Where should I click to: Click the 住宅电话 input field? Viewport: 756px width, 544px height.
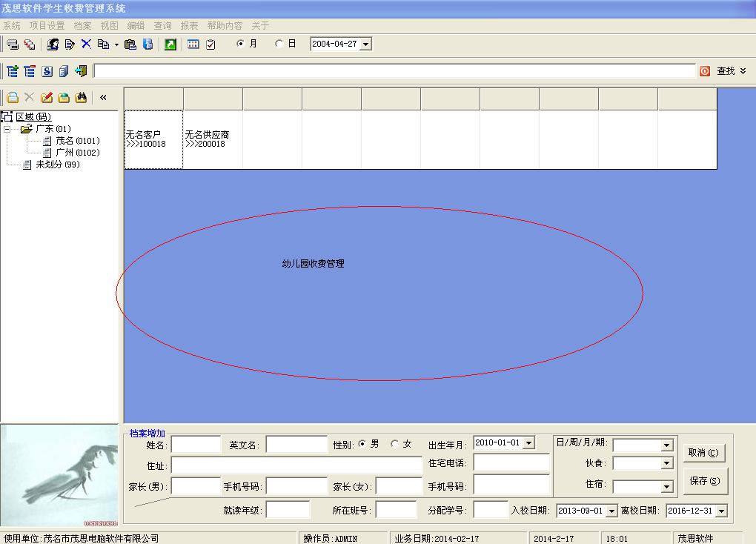click(x=511, y=463)
